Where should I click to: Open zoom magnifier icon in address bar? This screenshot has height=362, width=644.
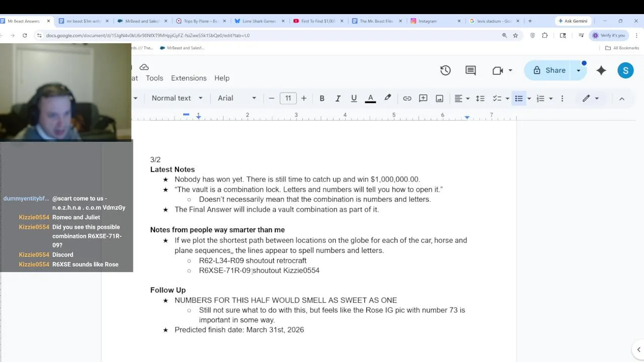pos(504,35)
